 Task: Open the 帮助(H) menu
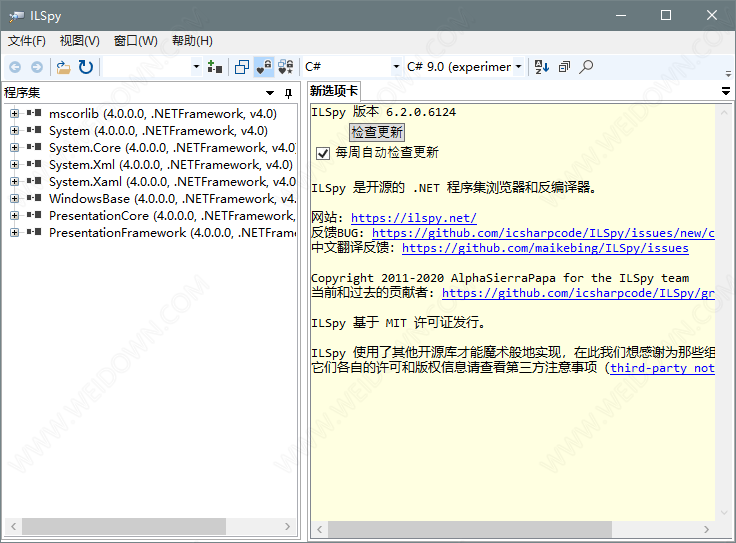(x=192, y=41)
